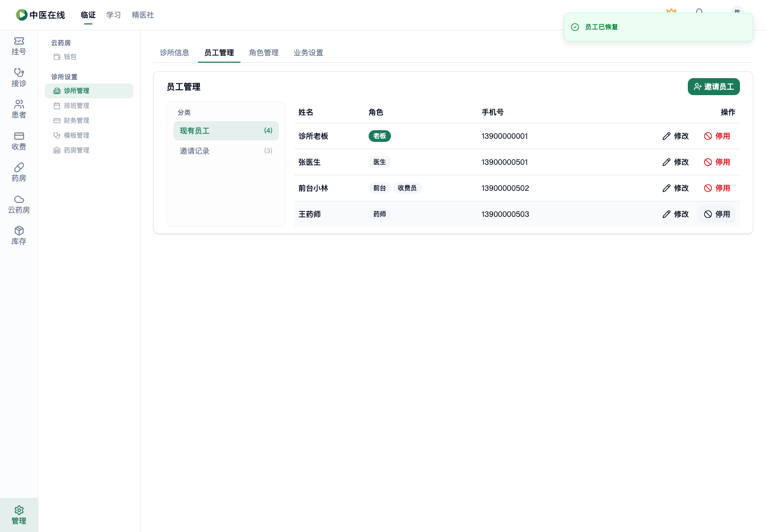Image resolution: width=766 pixels, height=532 pixels.
Task: Click the 医生 role badge
Action: coord(380,162)
